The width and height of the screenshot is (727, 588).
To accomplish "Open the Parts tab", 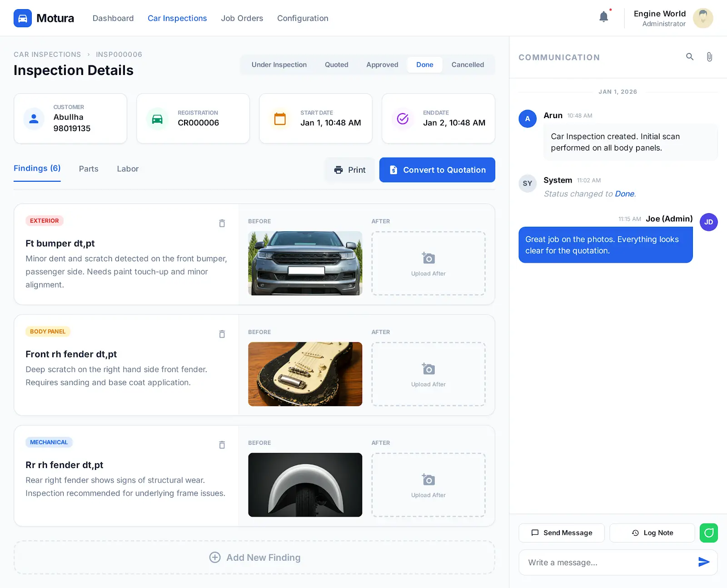I will click(89, 169).
